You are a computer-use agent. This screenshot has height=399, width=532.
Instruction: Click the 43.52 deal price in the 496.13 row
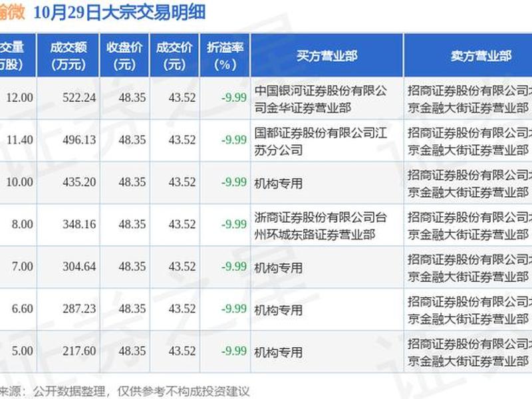(182, 140)
